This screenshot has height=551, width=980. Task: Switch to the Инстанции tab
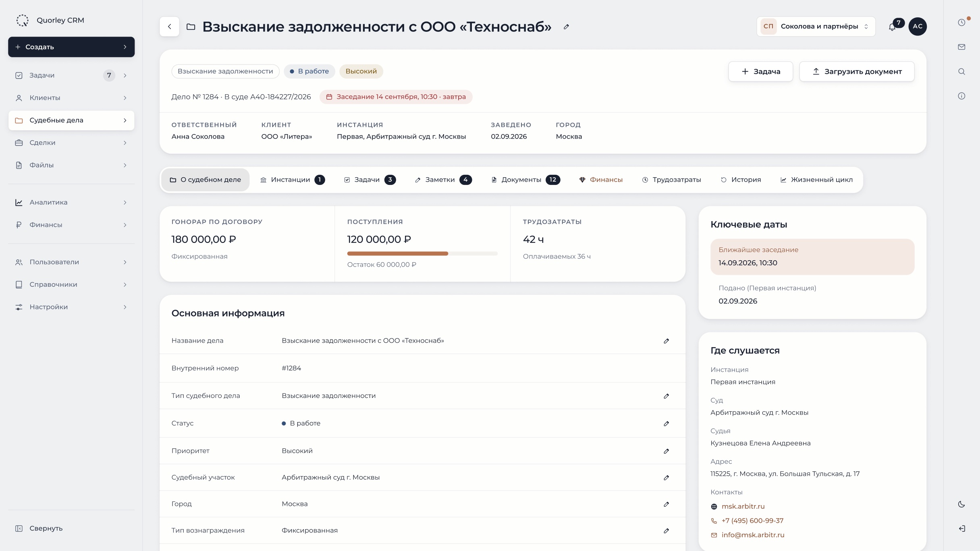coord(292,180)
